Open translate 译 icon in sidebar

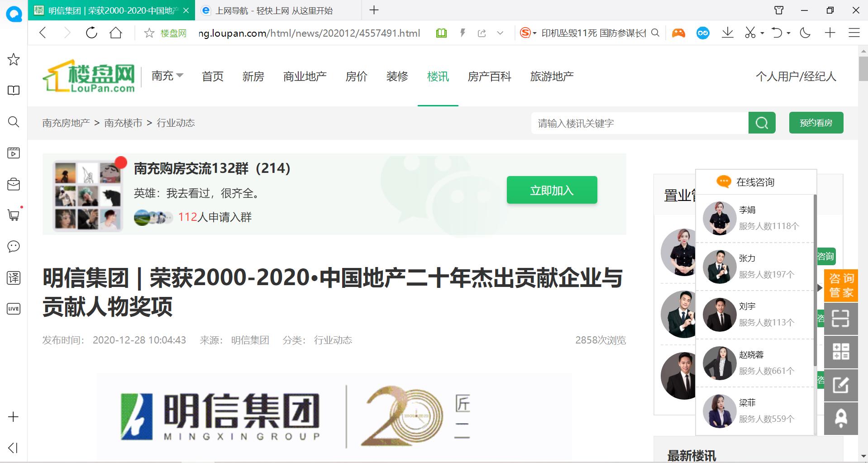(14, 277)
